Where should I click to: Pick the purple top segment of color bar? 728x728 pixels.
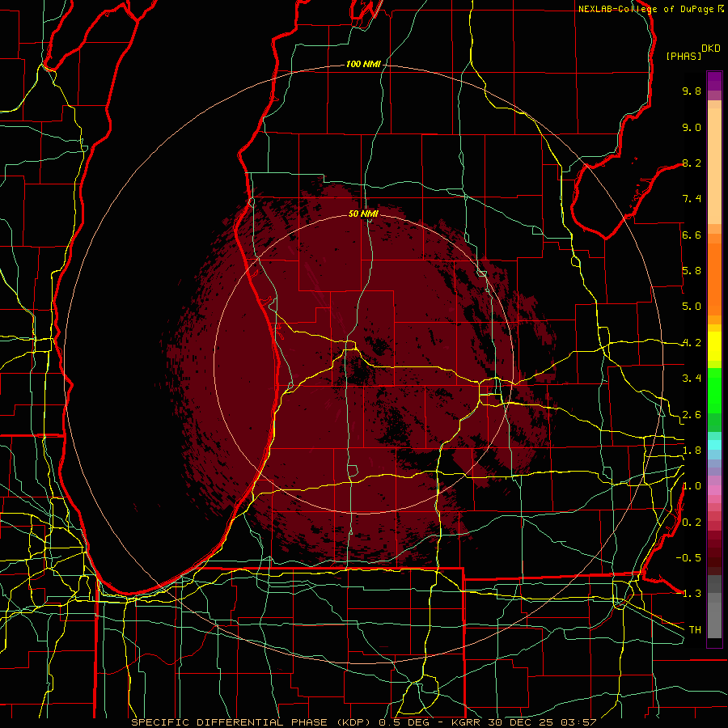[714, 81]
